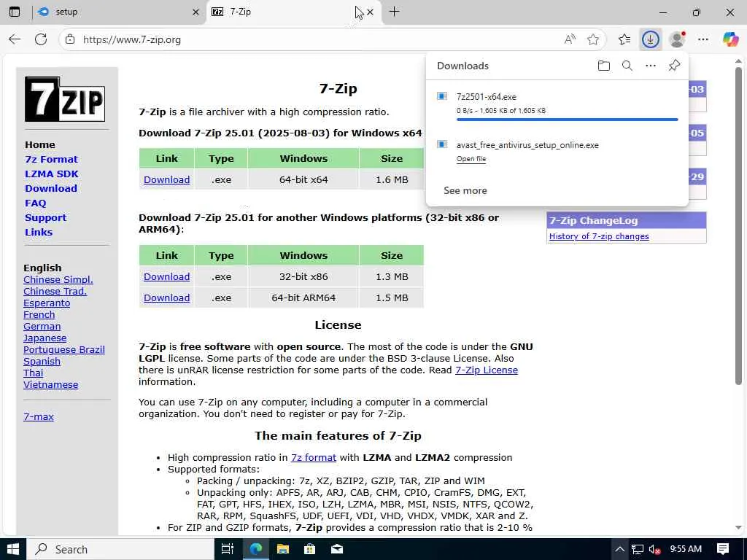Viewport: 747px width, 560px height.
Task: Download the 64-bit x64 installer
Action: (167, 179)
